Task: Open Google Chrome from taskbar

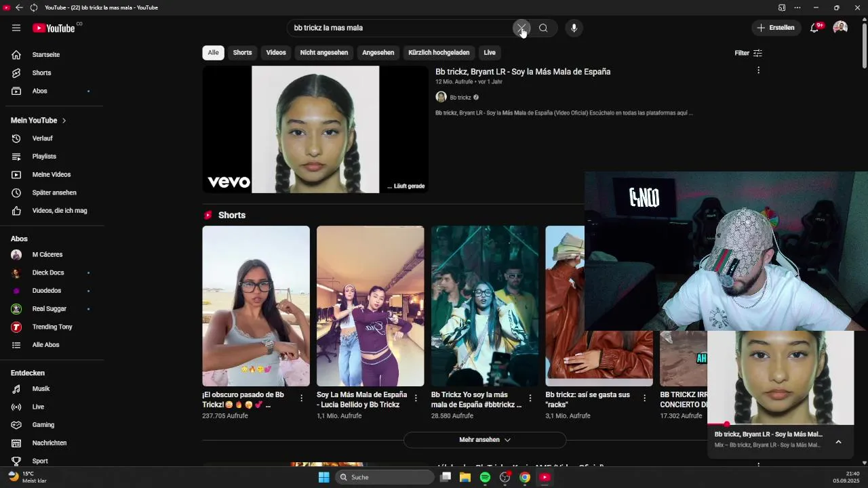Action: click(525, 477)
